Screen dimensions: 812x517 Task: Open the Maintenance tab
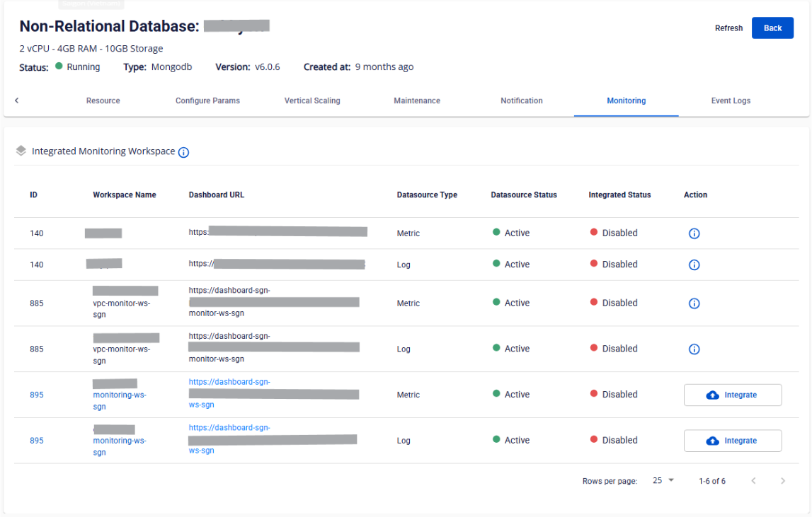(x=417, y=101)
